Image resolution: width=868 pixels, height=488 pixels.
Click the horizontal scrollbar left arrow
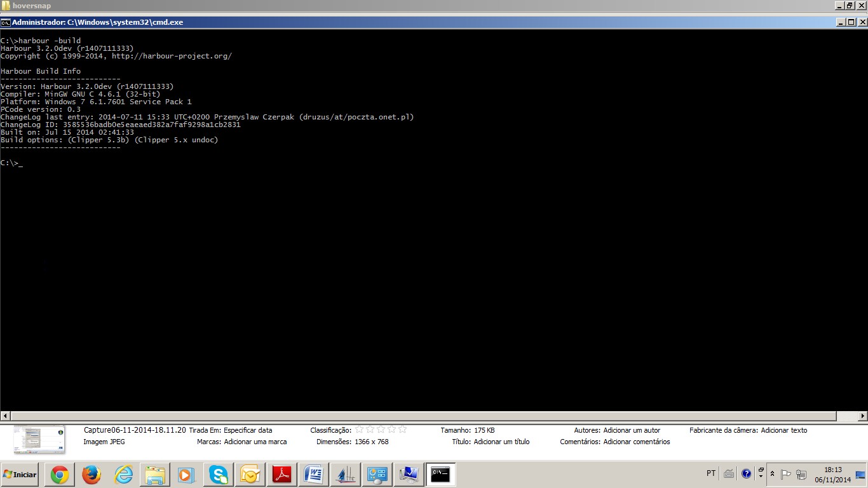coord(6,416)
